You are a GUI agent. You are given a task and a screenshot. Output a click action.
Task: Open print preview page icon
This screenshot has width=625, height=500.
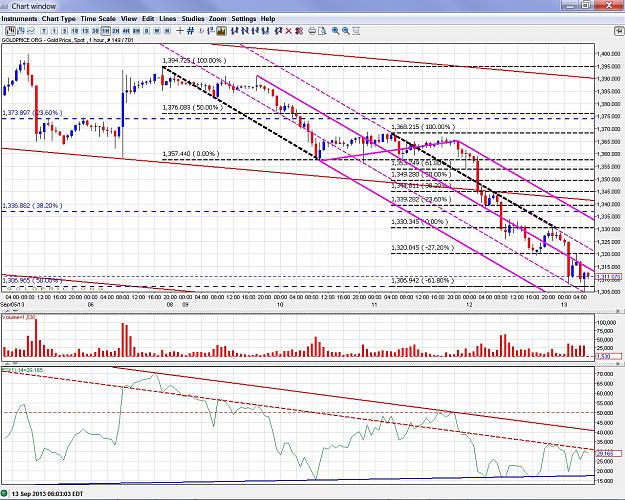[322, 31]
